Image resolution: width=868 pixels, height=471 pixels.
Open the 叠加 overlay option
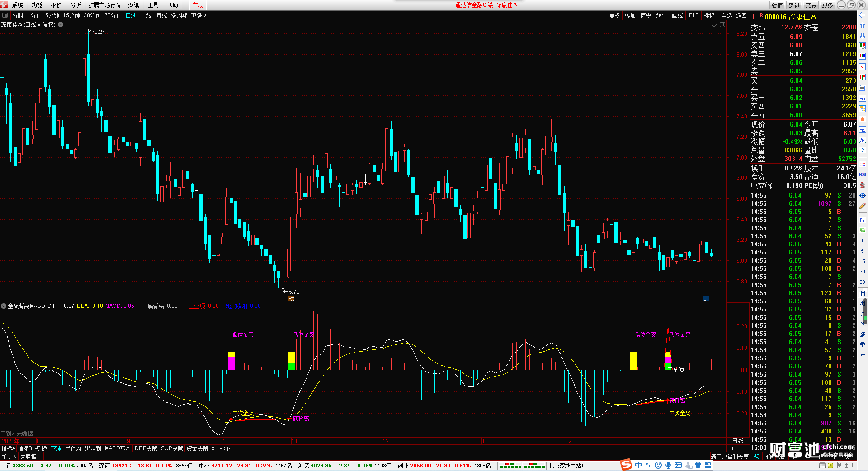(x=630, y=15)
